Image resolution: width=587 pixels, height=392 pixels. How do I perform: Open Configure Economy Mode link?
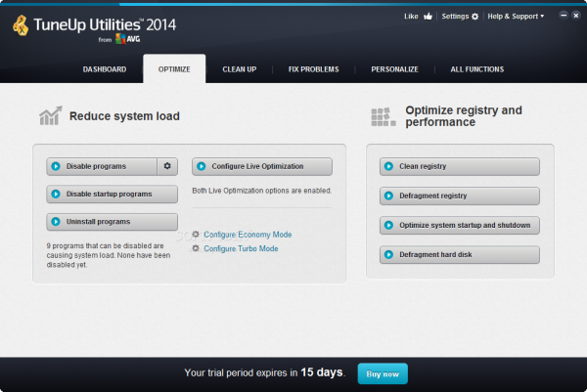(x=248, y=235)
